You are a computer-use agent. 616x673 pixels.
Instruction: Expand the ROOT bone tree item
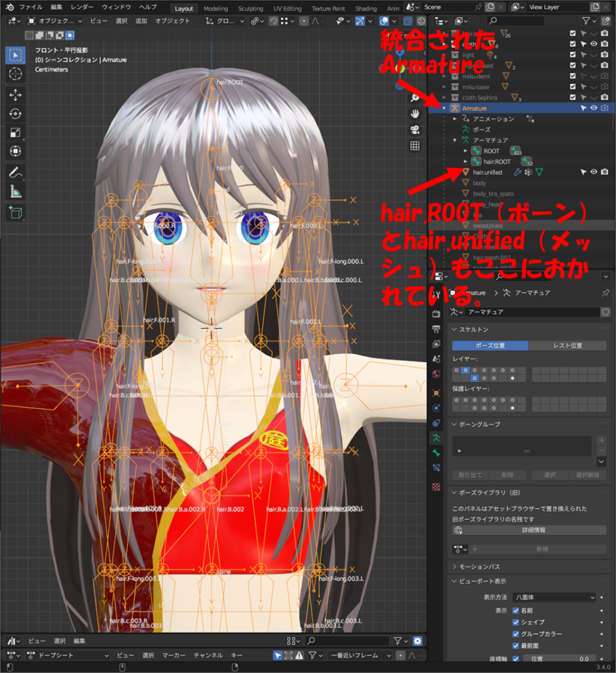(465, 151)
